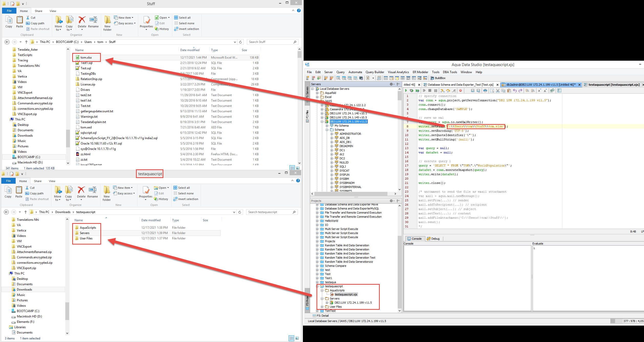Click the Print icon in script toolbar
The image size is (644, 342).
click(485, 91)
